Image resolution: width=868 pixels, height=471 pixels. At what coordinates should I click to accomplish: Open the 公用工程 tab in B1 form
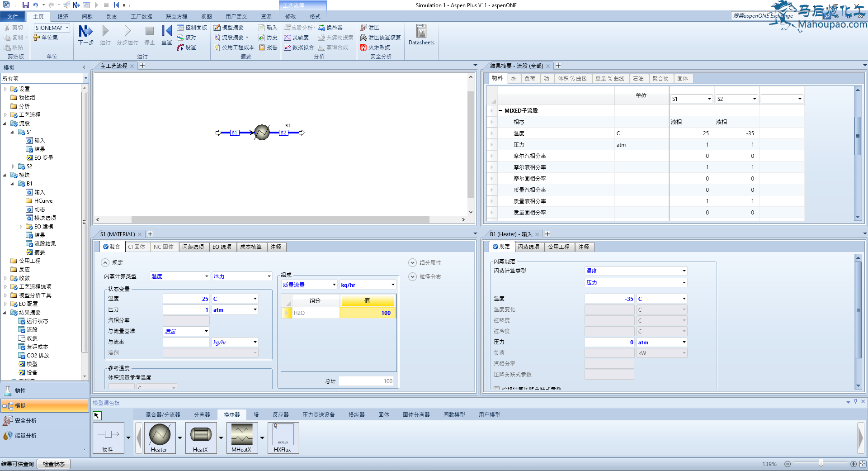(x=559, y=247)
